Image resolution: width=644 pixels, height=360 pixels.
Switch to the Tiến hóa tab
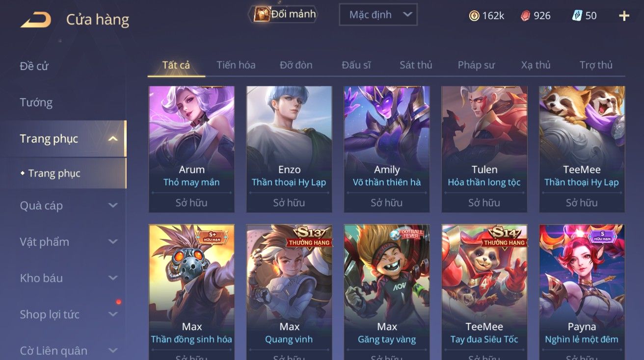pos(236,65)
